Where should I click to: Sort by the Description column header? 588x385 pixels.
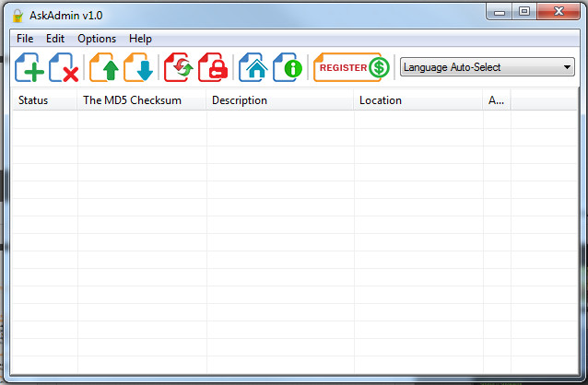coord(280,100)
